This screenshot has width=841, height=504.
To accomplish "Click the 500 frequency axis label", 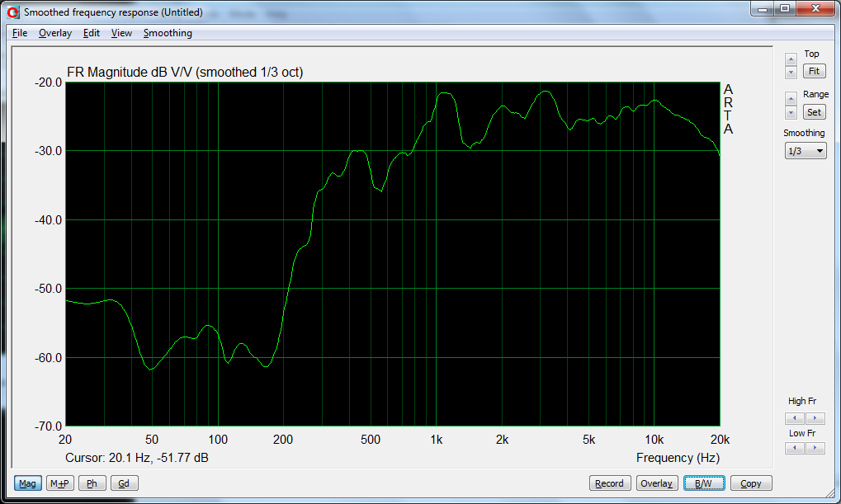I will pos(370,440).
